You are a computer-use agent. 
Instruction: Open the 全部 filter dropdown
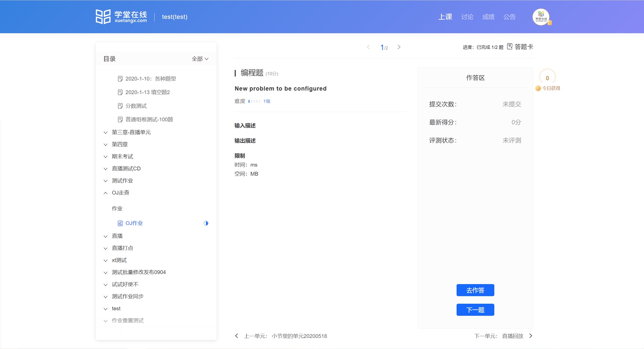tap(200, 59)
